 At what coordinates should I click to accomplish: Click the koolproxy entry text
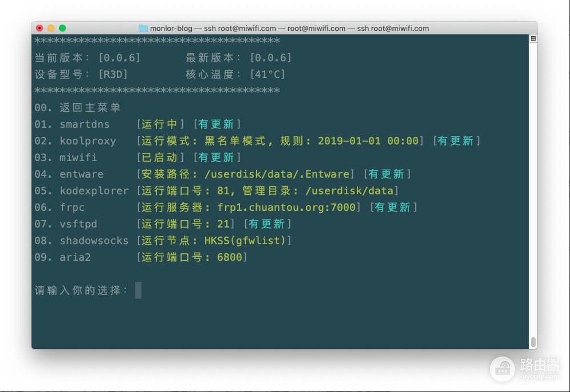pyautogui.click(x=88, y=141)
